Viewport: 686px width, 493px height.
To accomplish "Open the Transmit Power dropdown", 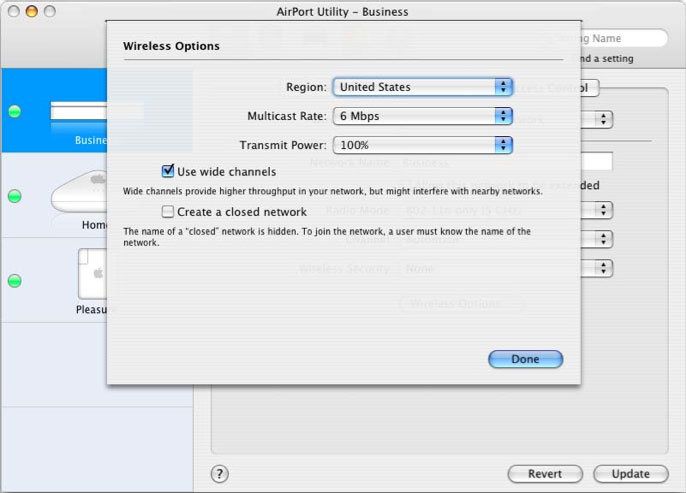I will pyautogui.click(x=422, y=145).
